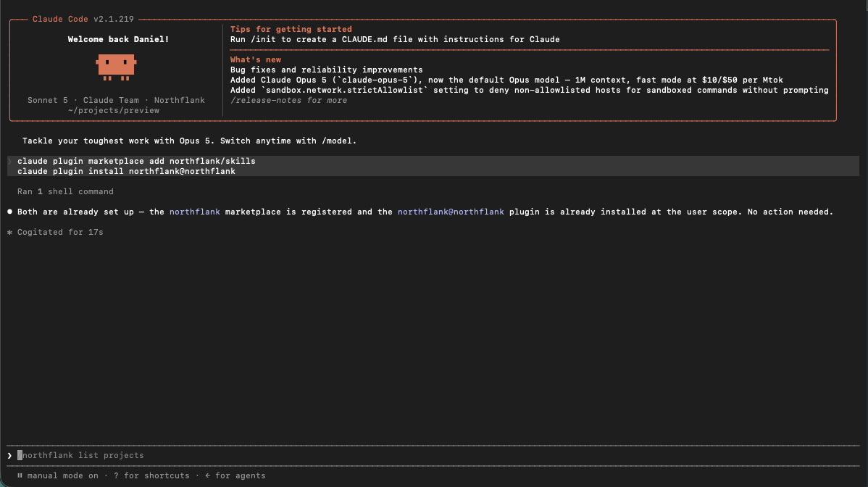Click the prompt chevron in input line
The height and width of the screenshot is (487, 868).
click(9, 455)
